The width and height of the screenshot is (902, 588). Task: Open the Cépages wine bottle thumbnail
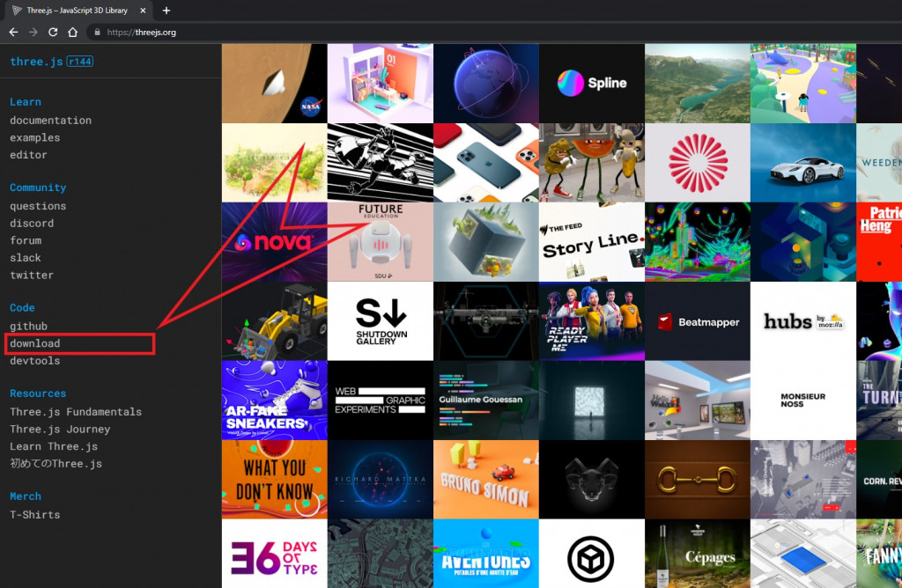tap(698, 554)
